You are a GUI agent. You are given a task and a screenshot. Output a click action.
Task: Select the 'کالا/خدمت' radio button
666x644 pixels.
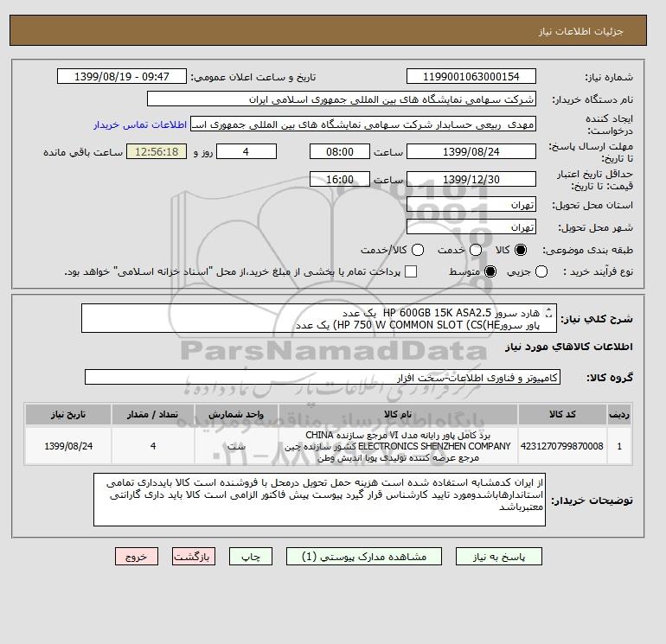pos(418,250)
